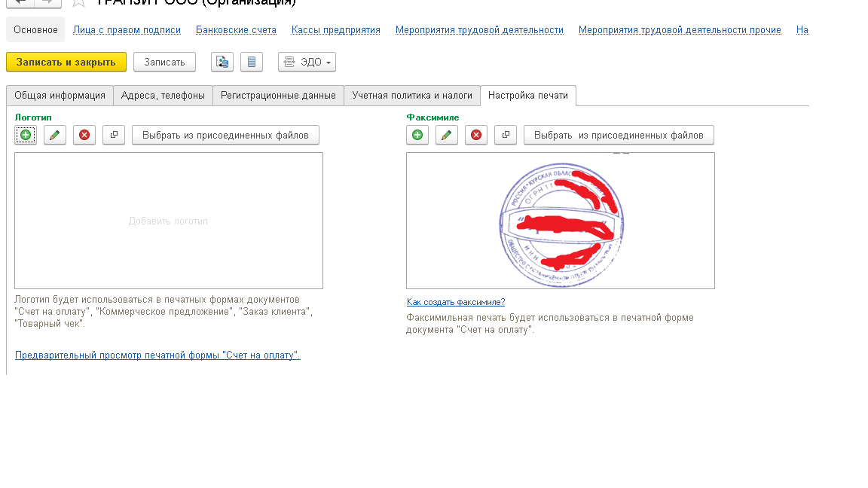868x488 pixels.
Task: Open logo image in separate window icon
Action: (x=114, y=136)
